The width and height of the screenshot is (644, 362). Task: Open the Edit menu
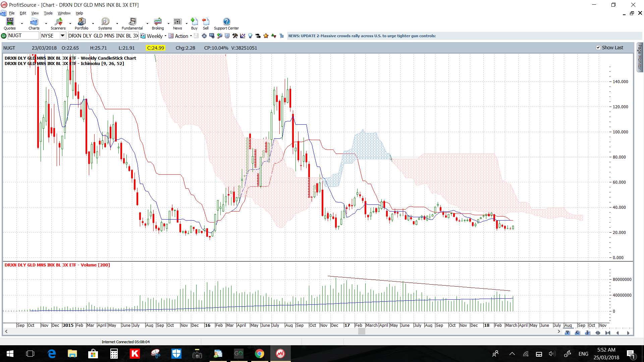coord(23,13)
